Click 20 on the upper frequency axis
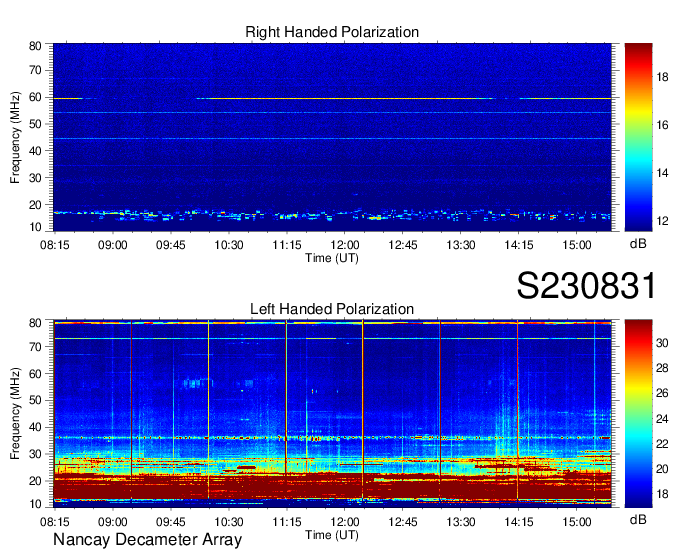This screenshot has width=680, height=552. tap(35, 205)
